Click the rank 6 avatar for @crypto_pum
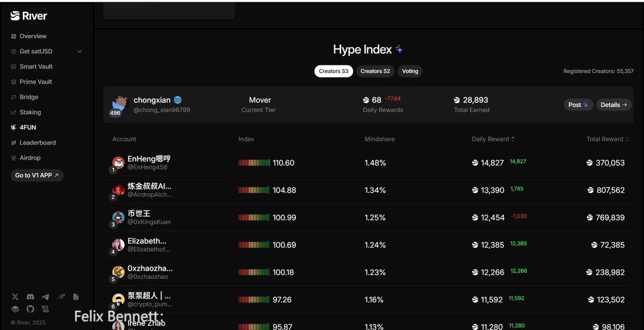The height and width of the screenshot is (330, 644). pyautogui.click(x=118, y=300)
